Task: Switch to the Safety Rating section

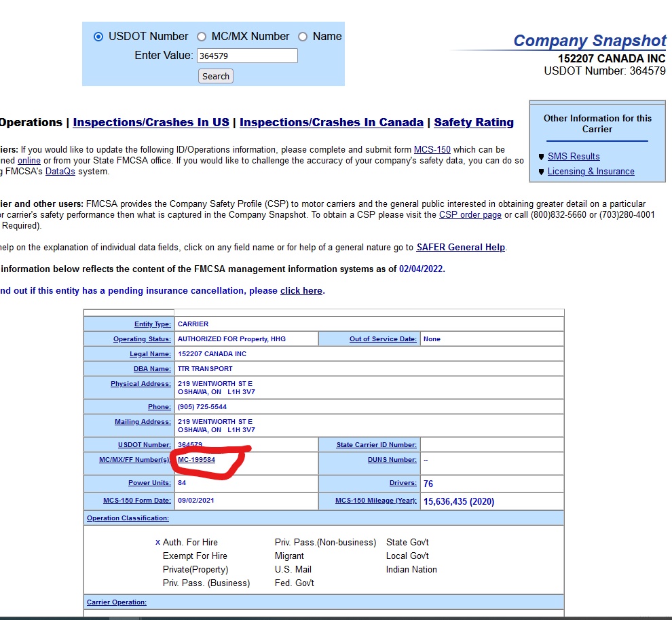Action: [474, 122]
